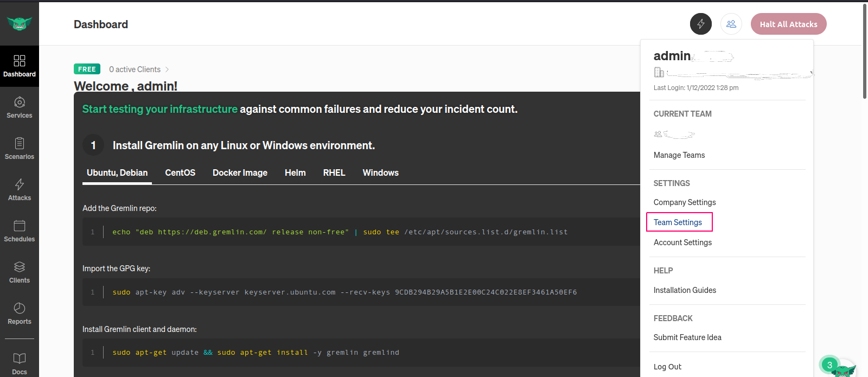Click the Gremlin chat widget with badge 3
This screenshot has height=377, width=868.
click(x=839, y=366)
